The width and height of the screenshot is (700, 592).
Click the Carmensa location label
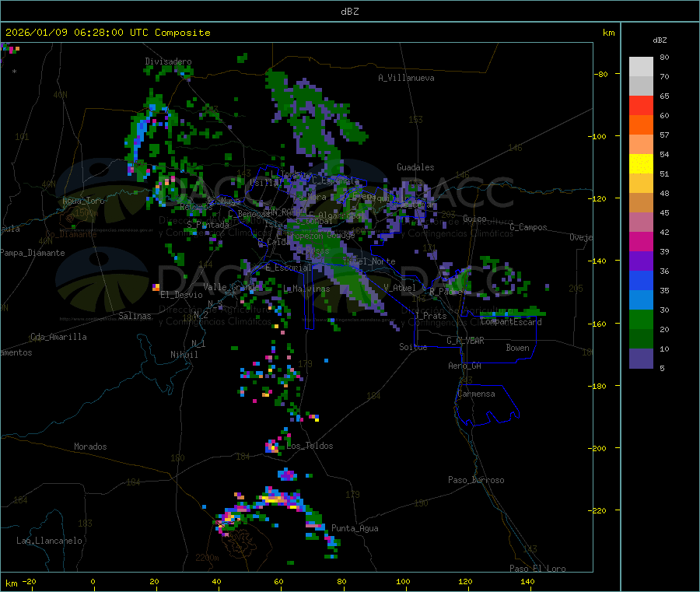tap(476, 394)
